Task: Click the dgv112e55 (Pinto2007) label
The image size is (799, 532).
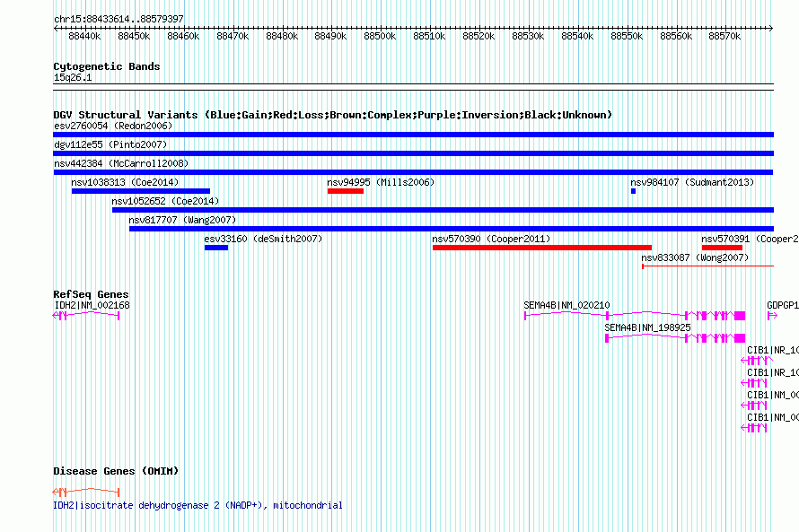Action: tap(110, 144)
